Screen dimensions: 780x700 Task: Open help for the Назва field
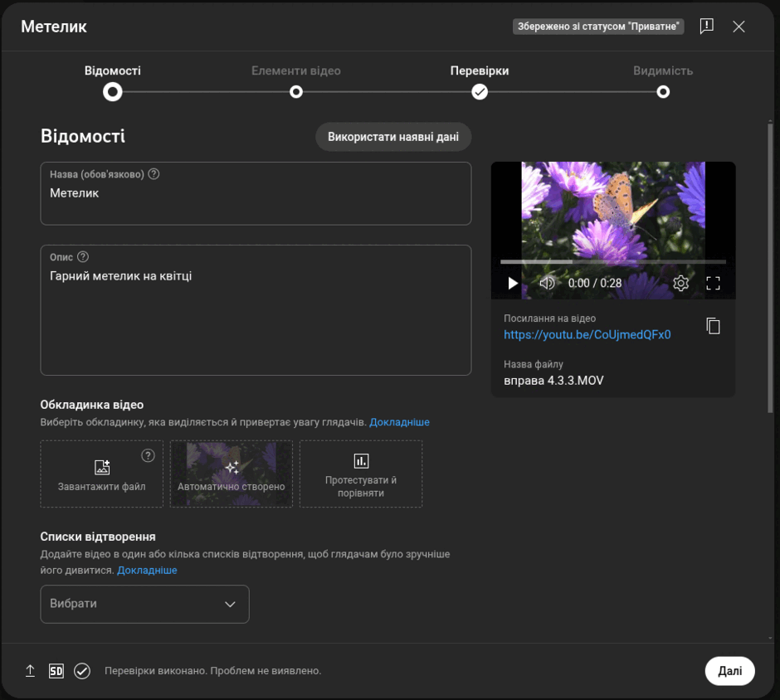point(154,174)
